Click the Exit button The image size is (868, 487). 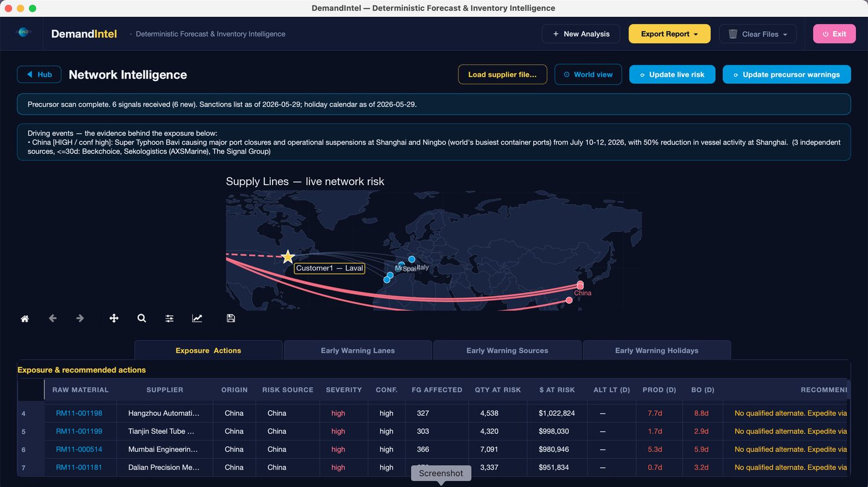pyautogui.click(x=834, y=34)
